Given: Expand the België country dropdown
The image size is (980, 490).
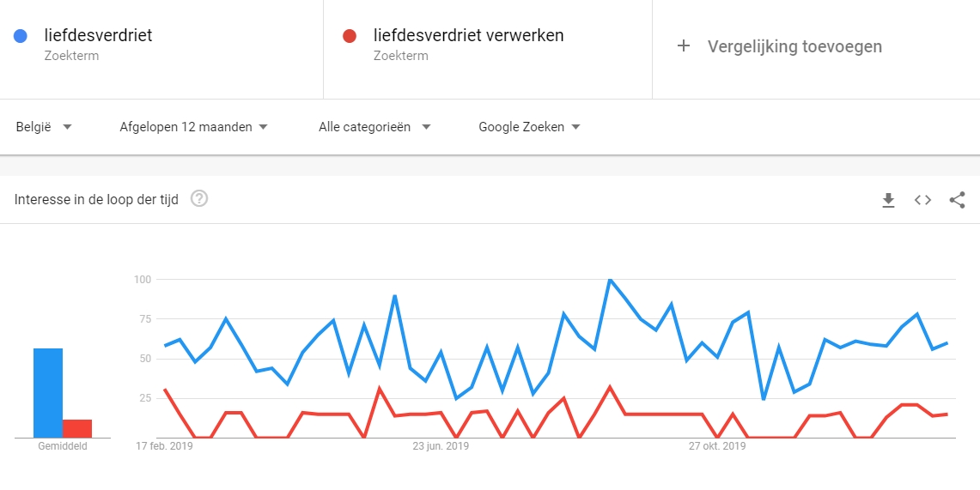Looking at the screenshot, I should click(x=44, y=127).
